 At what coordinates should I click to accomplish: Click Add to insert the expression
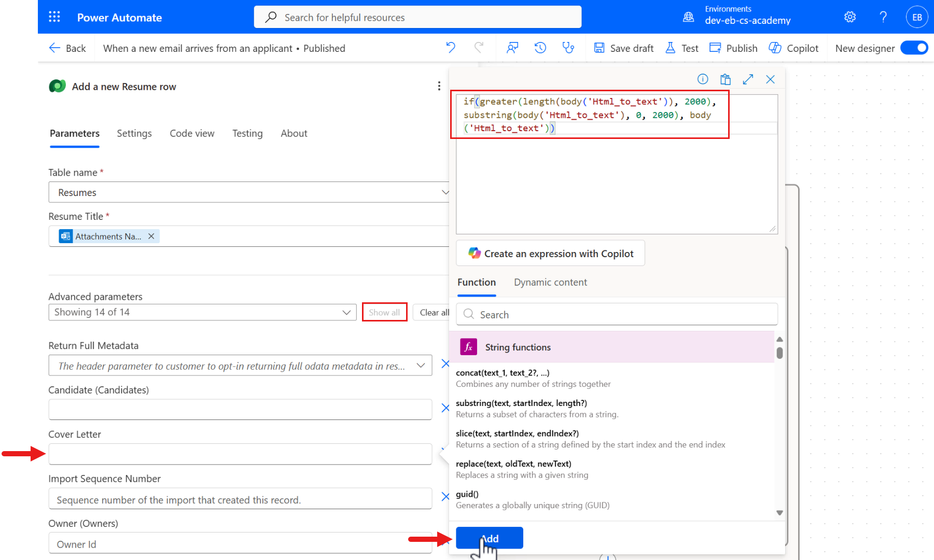489,538
